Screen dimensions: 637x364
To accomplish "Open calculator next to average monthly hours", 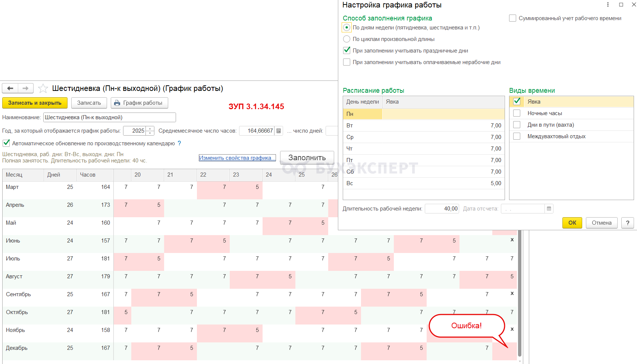I will pyautogui.click(x=279, y=131).
